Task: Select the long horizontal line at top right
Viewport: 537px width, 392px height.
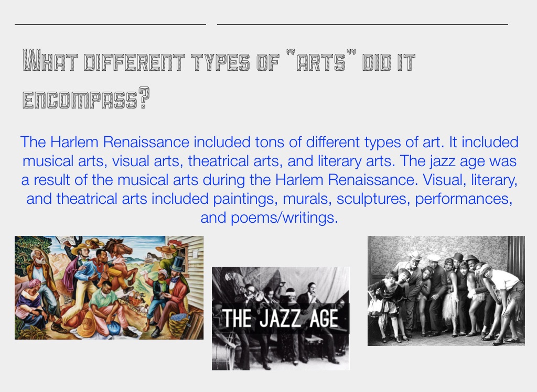Action: click(x=362, y=24)
